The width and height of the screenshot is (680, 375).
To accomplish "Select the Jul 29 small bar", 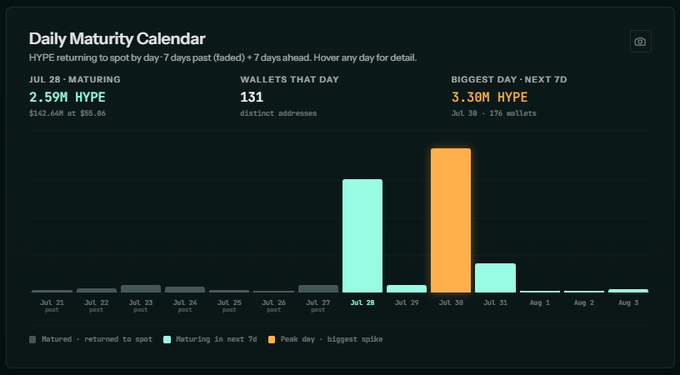I will click(x=407, y=289).
